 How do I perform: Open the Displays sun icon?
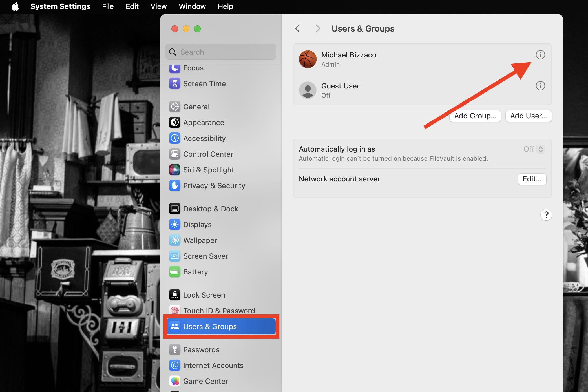[174, 225]
